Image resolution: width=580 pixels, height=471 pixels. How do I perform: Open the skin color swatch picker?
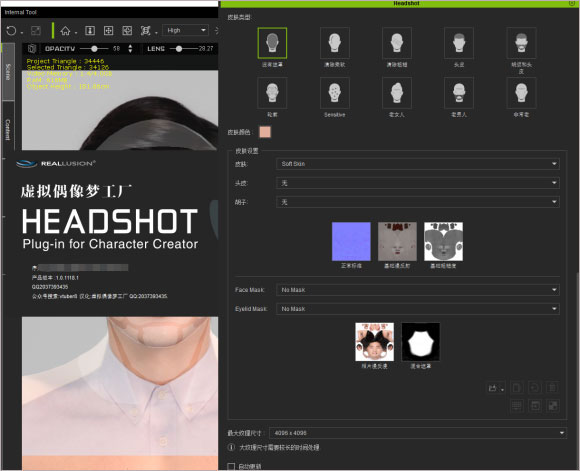pyautogui.click(x=265, y=132)
